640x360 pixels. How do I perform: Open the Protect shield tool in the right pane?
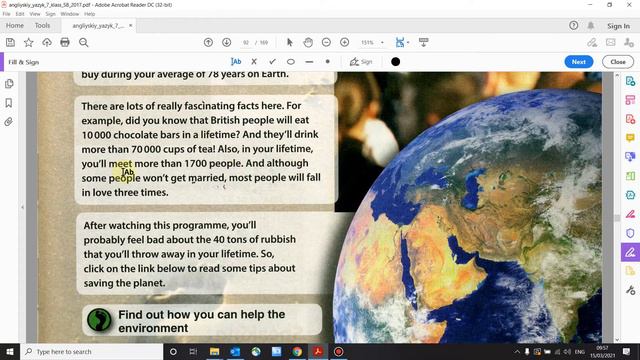click(630, 233)
